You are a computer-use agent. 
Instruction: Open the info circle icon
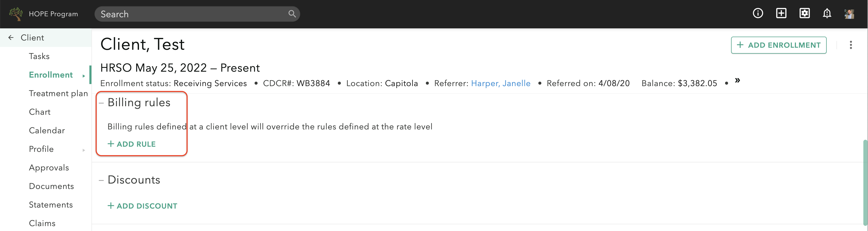point(758,13)
